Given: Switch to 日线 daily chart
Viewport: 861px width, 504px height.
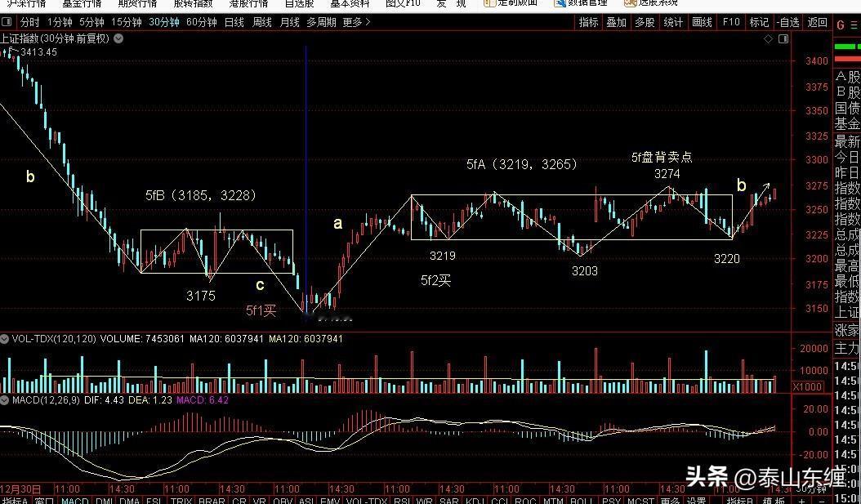Looking at the screenshot, I should point(234,23).
